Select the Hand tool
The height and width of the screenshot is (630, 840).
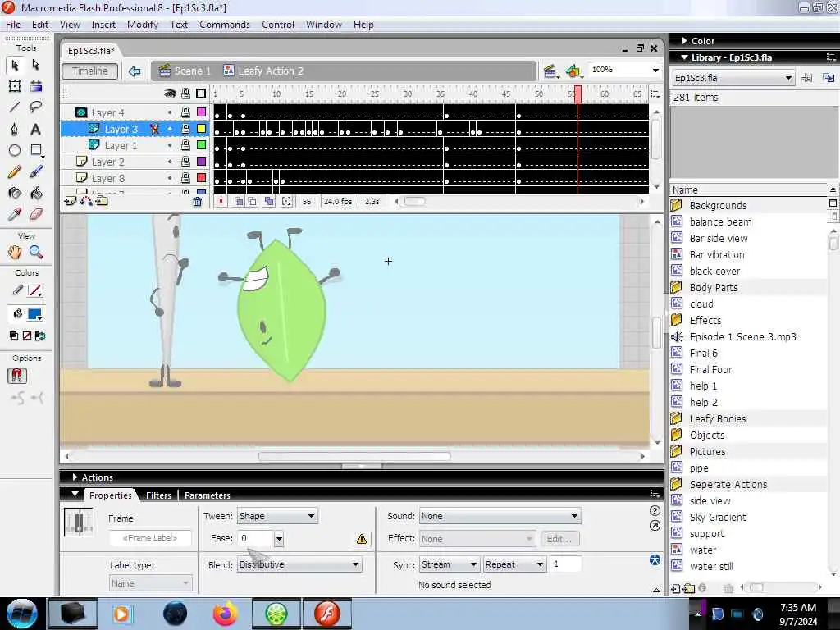tap(15, 252)
